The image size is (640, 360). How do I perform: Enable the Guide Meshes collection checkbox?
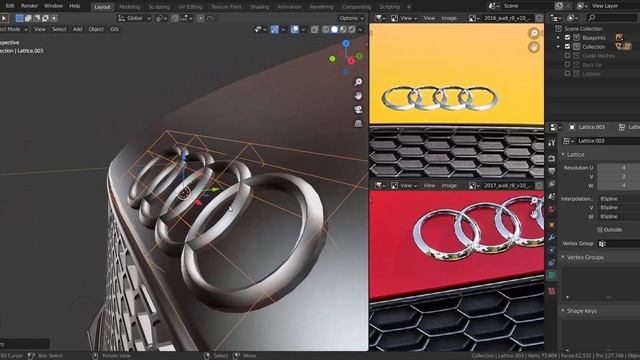pos(567,56)
